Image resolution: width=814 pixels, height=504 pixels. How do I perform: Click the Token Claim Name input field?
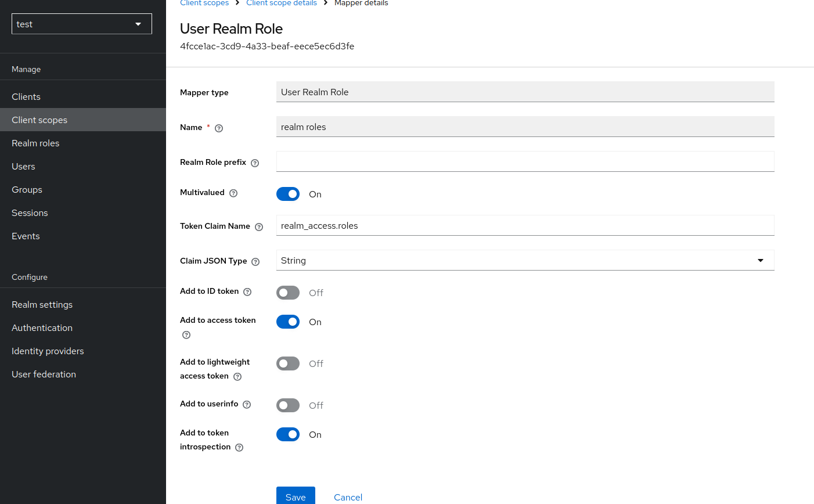[525, 226]
